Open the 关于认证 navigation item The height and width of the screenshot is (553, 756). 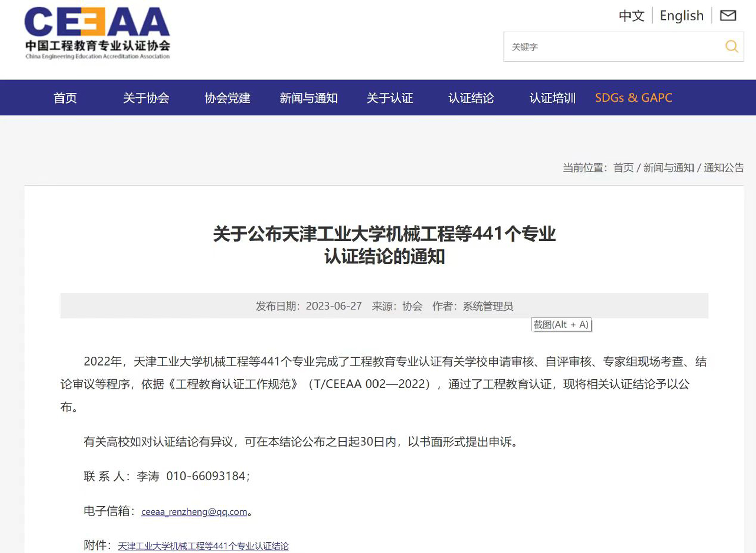coord(390,98)
